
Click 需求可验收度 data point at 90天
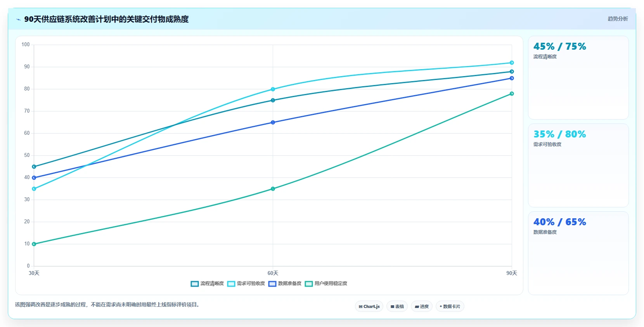(512, 63)
